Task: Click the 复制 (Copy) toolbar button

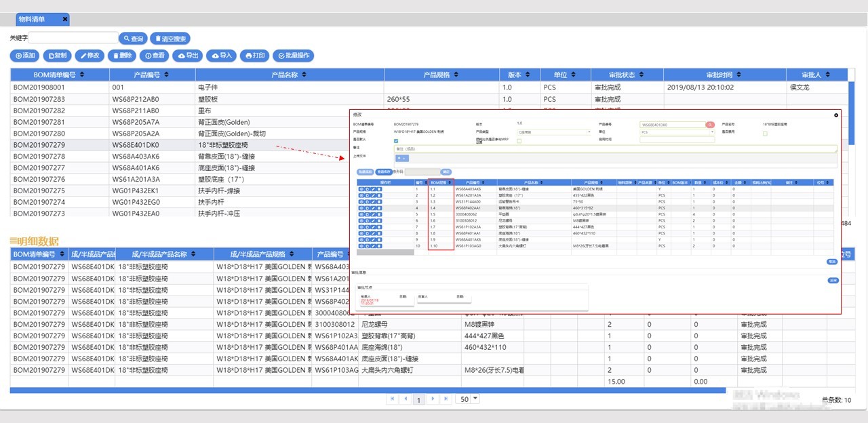Action: click(x=58, y=56)
